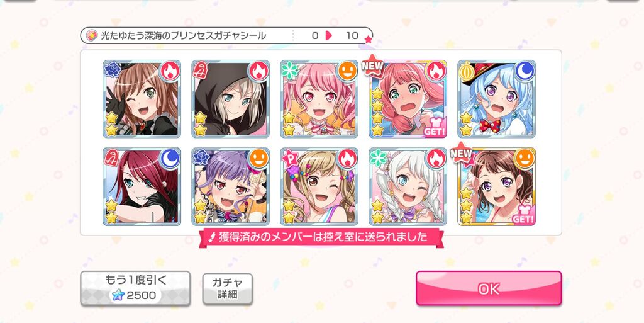This screenshot has width=644, height=323.
Task: Open the ガチャ詳細 gacha details
Action: click(228, 289)
